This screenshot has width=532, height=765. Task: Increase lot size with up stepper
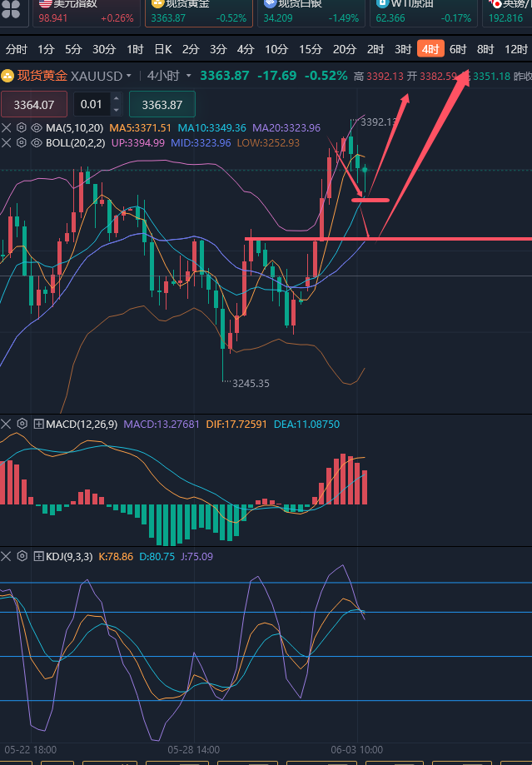117,99
